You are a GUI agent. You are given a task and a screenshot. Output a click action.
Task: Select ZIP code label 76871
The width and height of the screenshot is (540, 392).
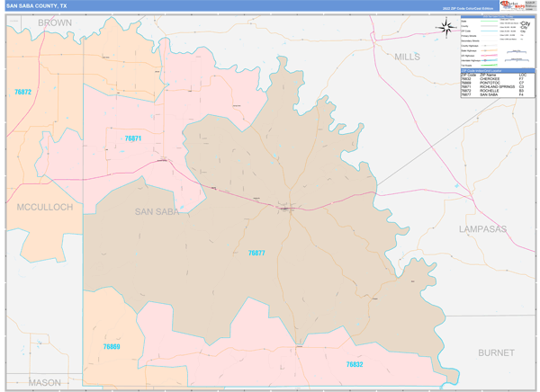(x=133, y=138)
